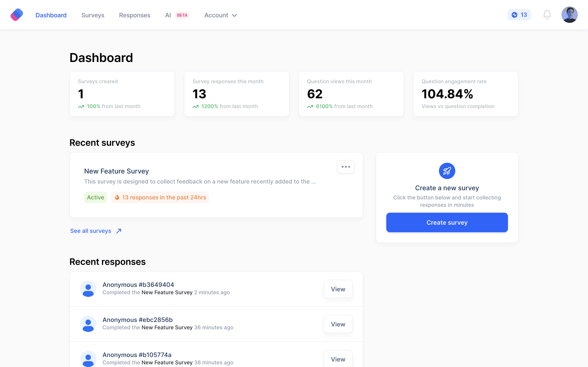Expand the Account dropdown menu
Viewport: 588px width, 367px height.
[x=220, y=15]
